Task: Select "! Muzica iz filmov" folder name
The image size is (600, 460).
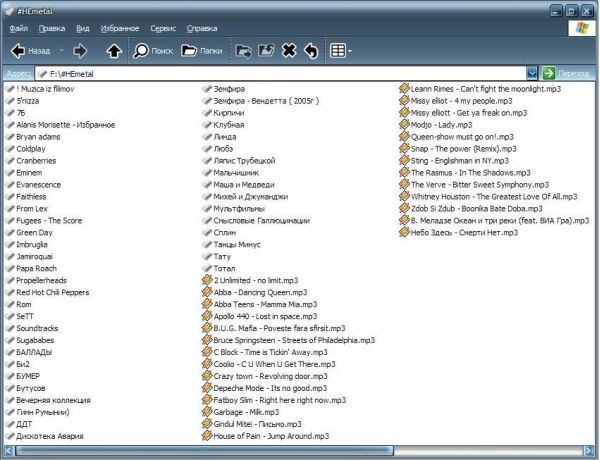Action: click(45, 89)
